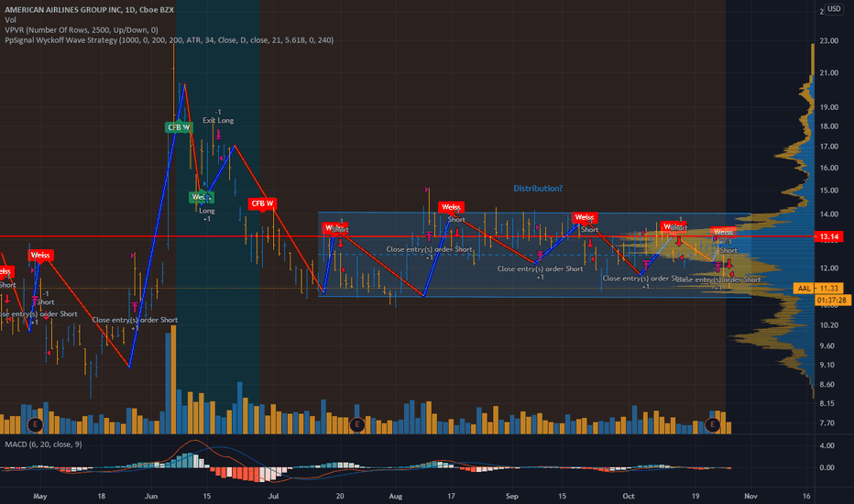Click the 01:37:28 countdown label
The width and height of the screenshot is (854, 504).
pyautogui.click(x=831, y=301)
